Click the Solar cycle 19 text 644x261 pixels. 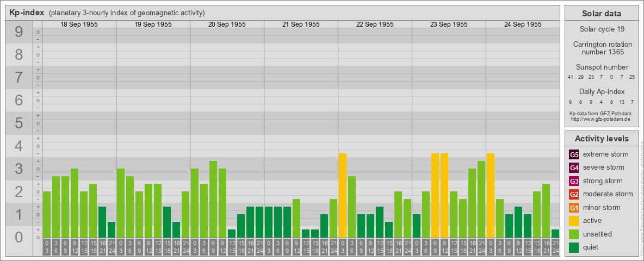coord(602,29)
